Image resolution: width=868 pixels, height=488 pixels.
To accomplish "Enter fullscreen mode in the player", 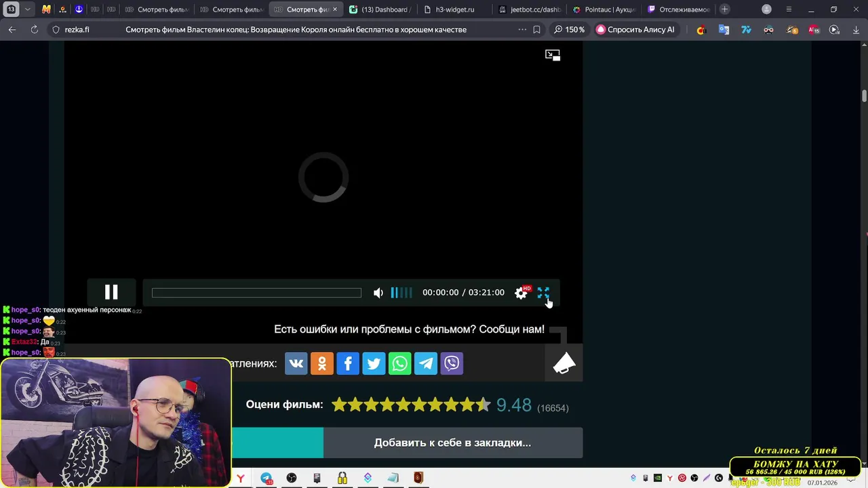I will 543,293.
